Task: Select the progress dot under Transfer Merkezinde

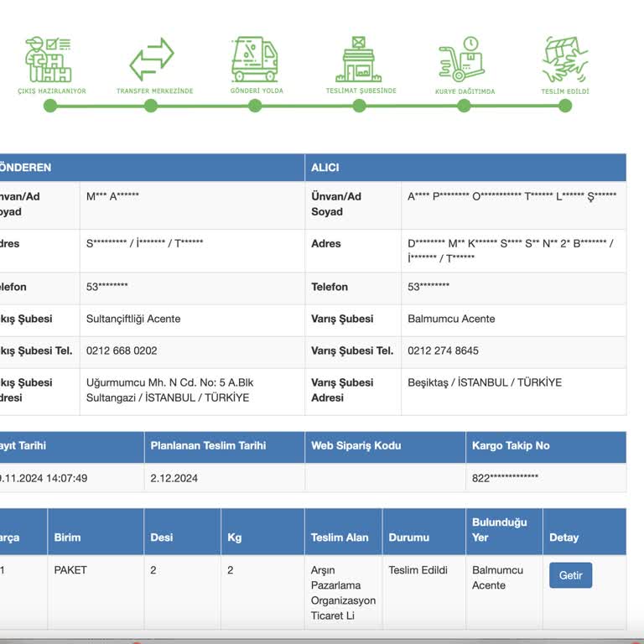Action: tap(151, 106)
